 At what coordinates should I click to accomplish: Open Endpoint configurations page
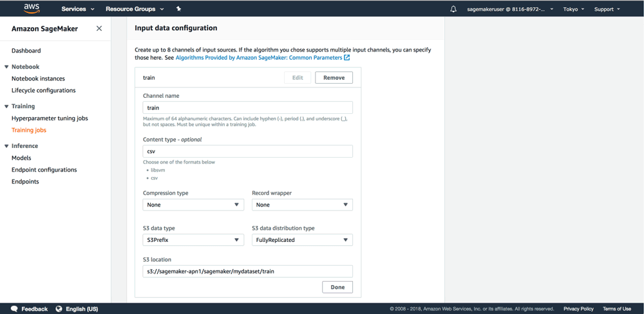44,170
